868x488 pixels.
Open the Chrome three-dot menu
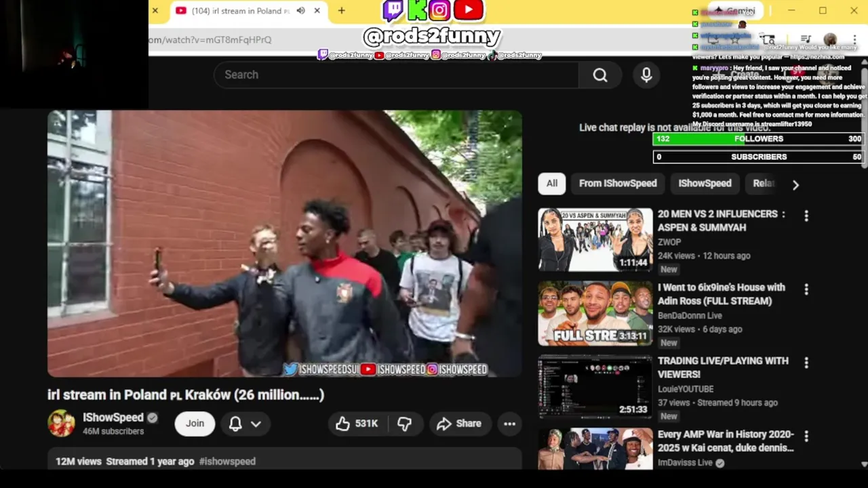(854, 39)
